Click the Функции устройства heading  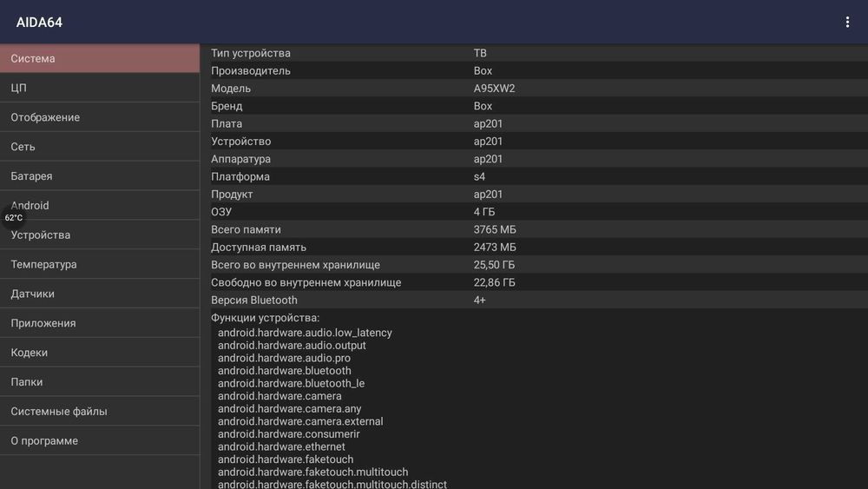265,318
